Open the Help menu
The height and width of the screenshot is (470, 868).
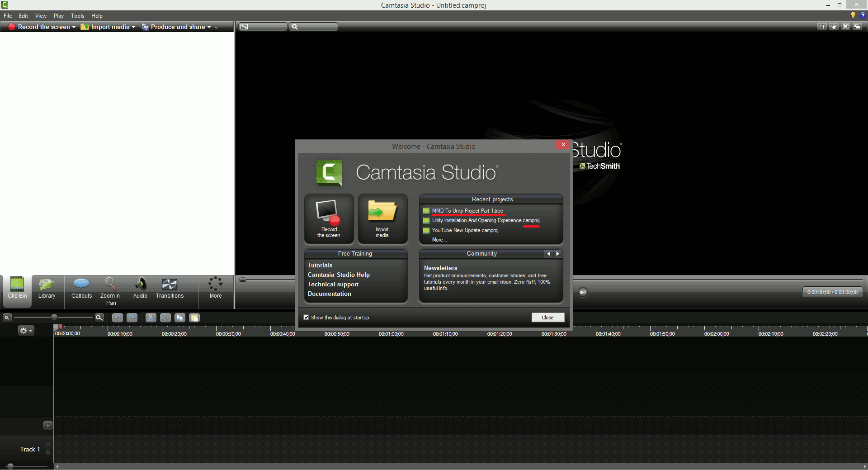point(97,16)
